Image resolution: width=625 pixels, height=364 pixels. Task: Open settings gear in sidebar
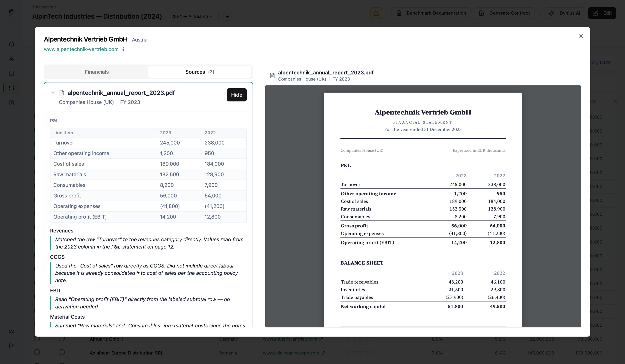click(x=11, y=331)
